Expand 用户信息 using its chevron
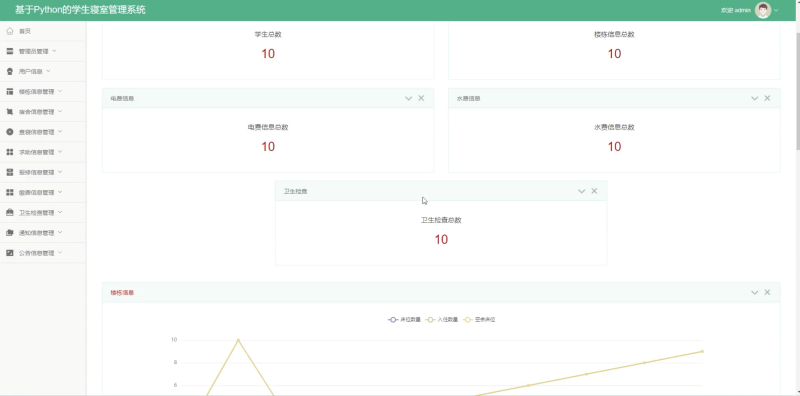 48,71
